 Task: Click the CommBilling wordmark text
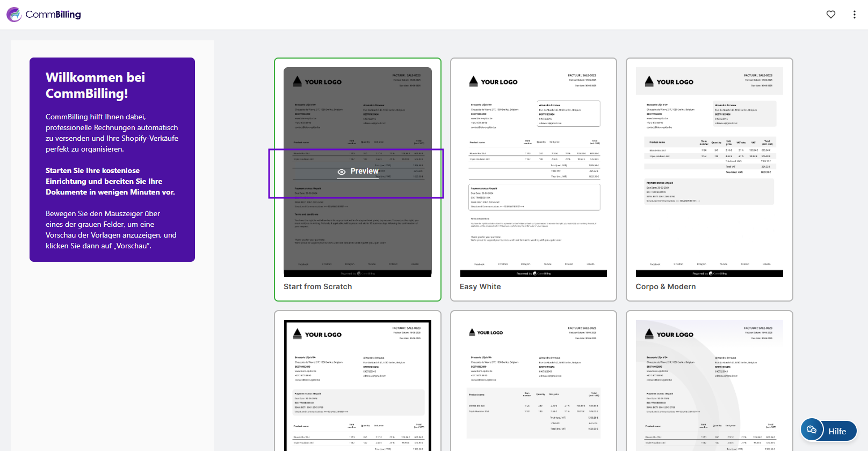tap(53, 15)
